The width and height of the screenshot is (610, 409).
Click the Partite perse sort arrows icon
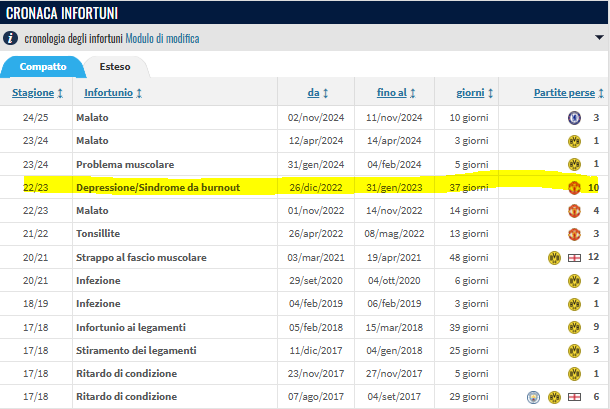(x=601, y=93)
